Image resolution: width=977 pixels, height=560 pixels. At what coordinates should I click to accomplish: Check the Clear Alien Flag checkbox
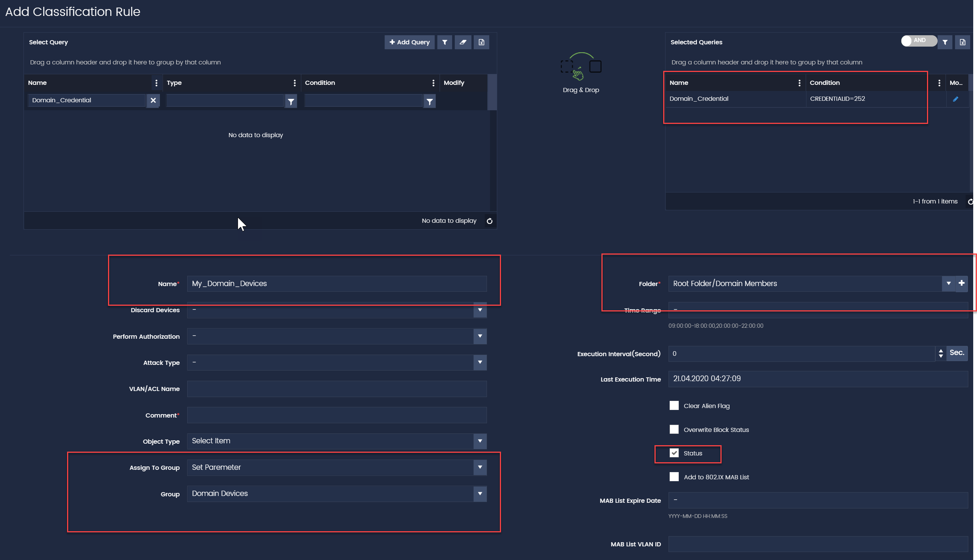click(674, 406)
